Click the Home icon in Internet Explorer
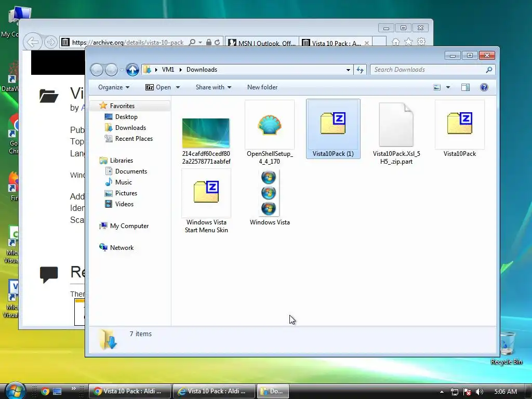The width and height of the screenshot is (532, 399). click(x=395, y=42)
